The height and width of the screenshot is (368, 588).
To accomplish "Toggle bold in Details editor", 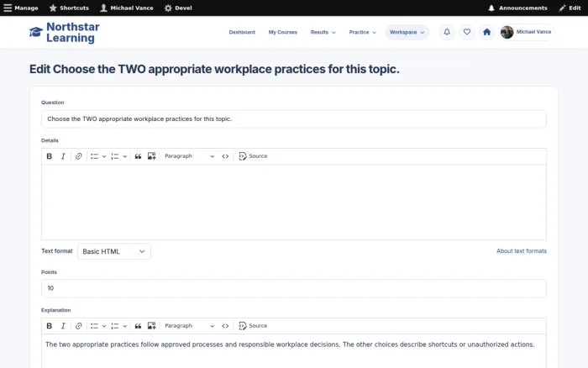I will tap(49, 156).
